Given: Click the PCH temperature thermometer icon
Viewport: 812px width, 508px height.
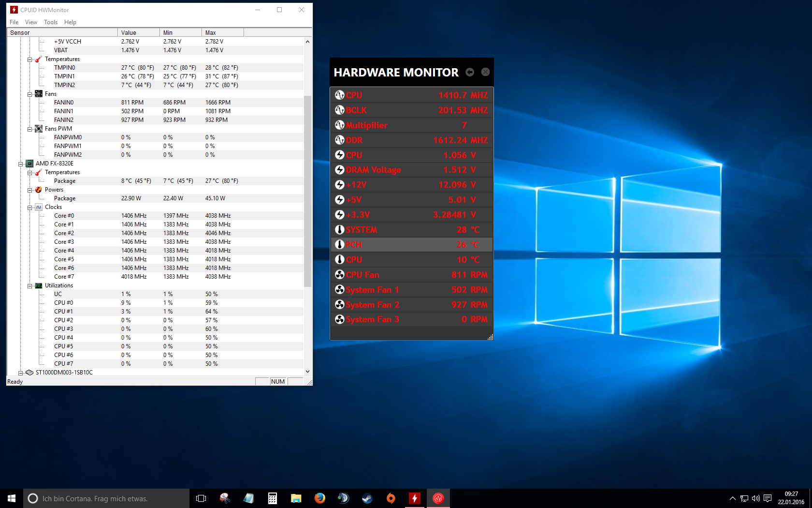Looking at the screenshot, I should click(x=340, y=245).
